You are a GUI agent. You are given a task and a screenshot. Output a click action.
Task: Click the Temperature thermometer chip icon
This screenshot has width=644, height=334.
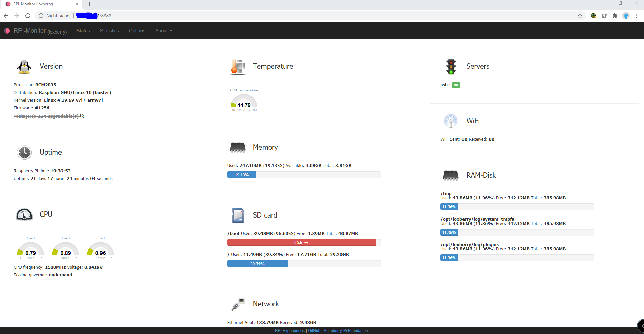238,67
